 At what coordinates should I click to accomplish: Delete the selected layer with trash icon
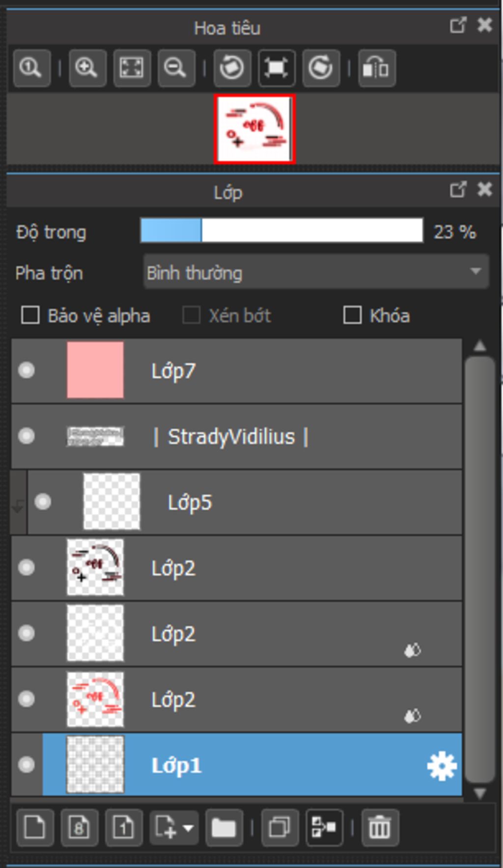380,828
